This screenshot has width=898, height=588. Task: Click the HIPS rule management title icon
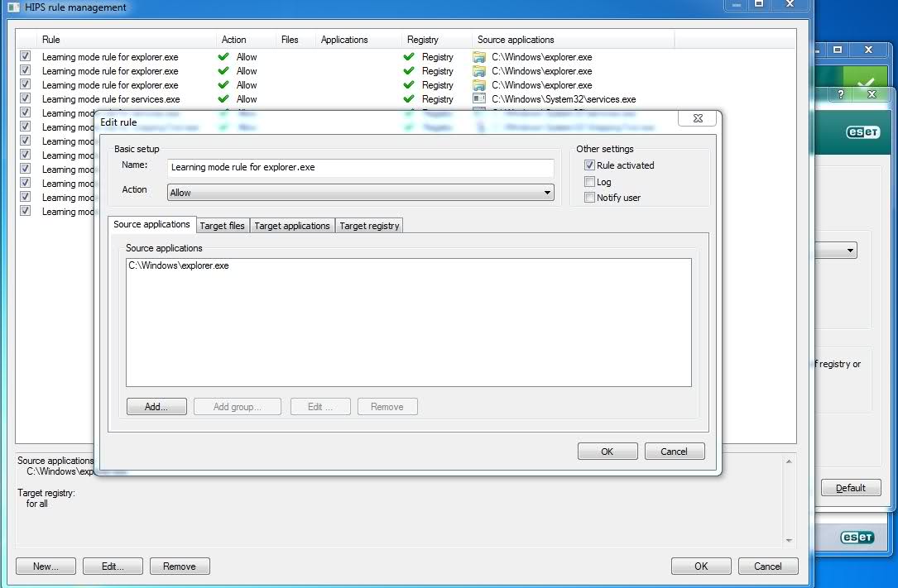[13, 7]
